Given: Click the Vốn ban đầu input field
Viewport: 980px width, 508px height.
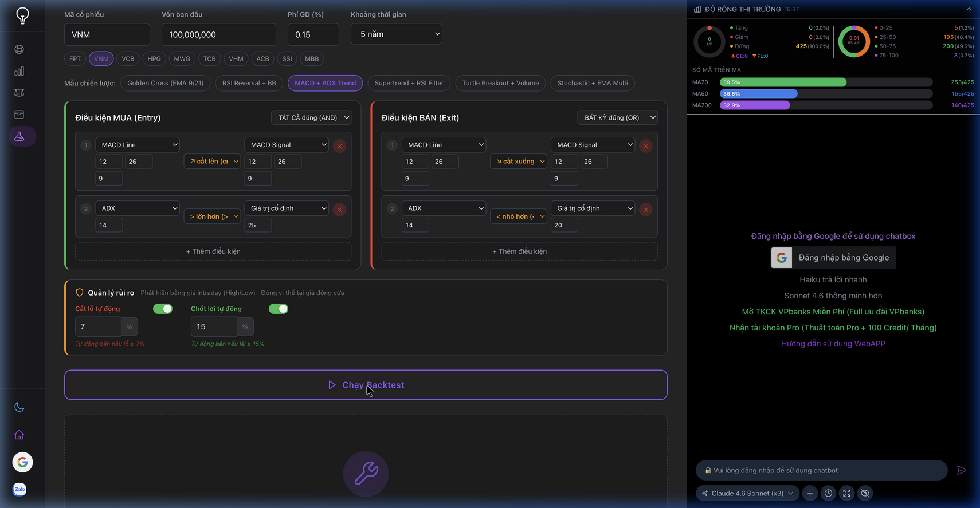Looking at the screenshot, I should 219,34.
